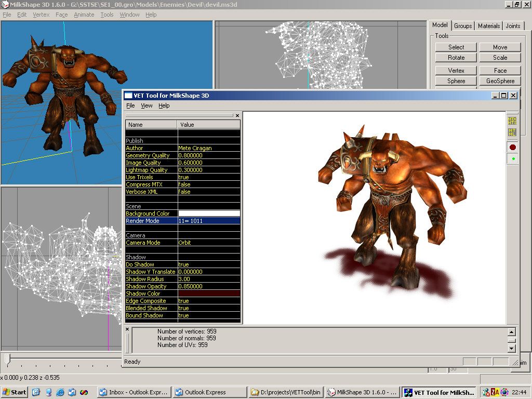Click the MTX MTS export icon
This screenshot has height=399, width=532.
click(x=512, y=121)
